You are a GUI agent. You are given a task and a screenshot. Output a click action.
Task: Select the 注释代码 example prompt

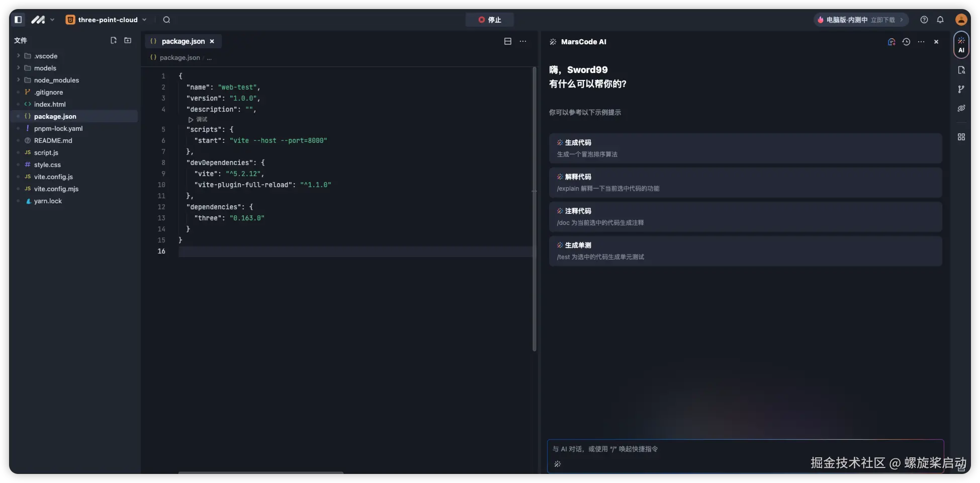pyautogui.click(x=745, y=217)
